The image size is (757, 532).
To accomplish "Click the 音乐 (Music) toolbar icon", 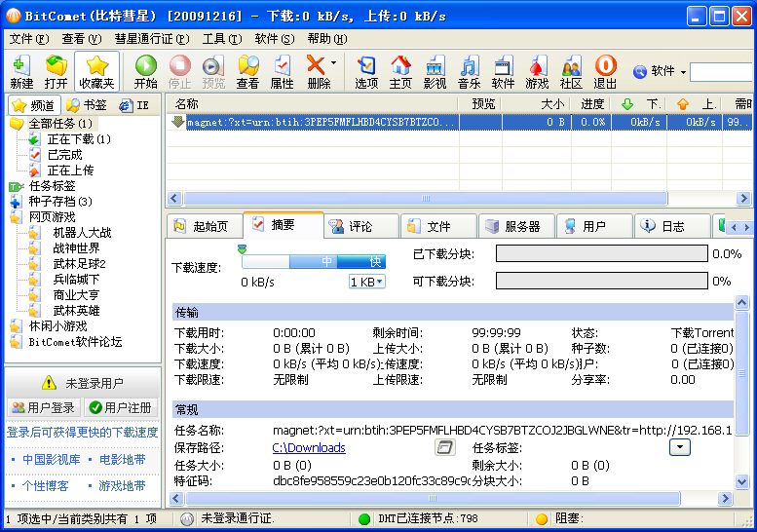I will tap(469, 71).
